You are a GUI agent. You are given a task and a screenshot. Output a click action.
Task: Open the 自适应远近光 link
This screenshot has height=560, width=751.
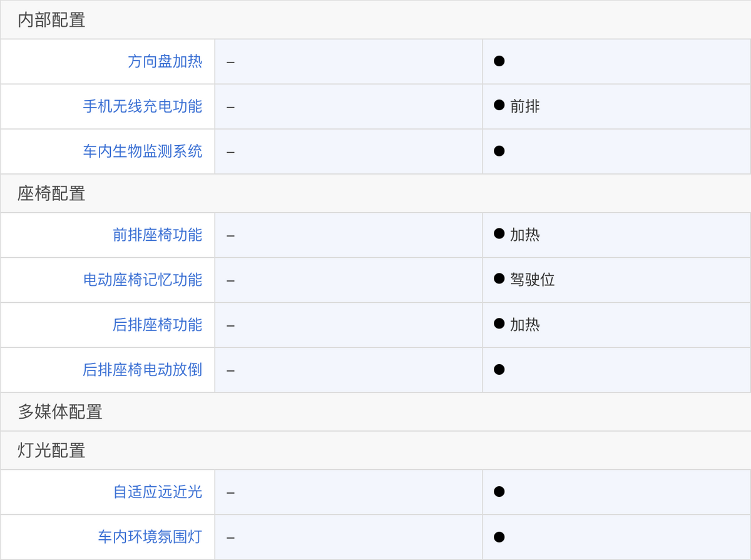158,492
